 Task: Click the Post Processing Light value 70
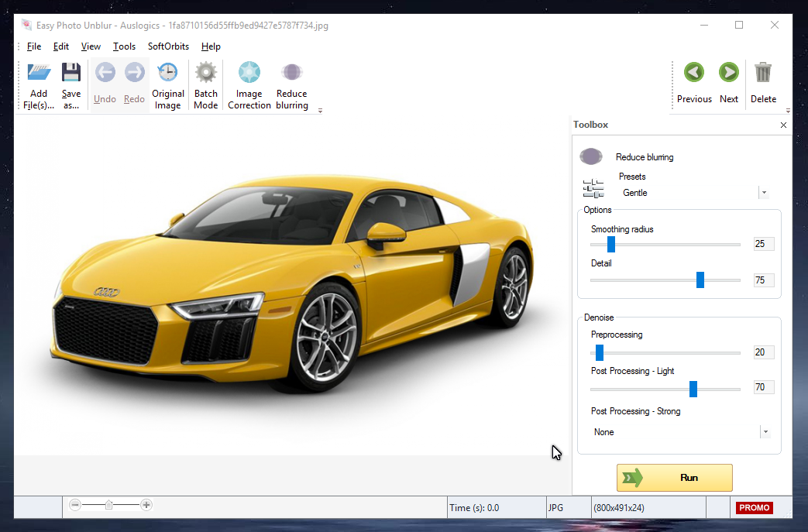pyautogui.click(x=764, y=386)
